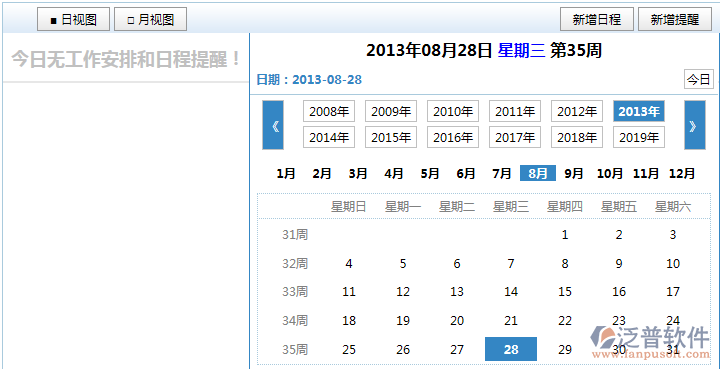The width and height of the screenshot is (720, 370).
Task: Select day 1 in calendar
Action: pos(565,235)
